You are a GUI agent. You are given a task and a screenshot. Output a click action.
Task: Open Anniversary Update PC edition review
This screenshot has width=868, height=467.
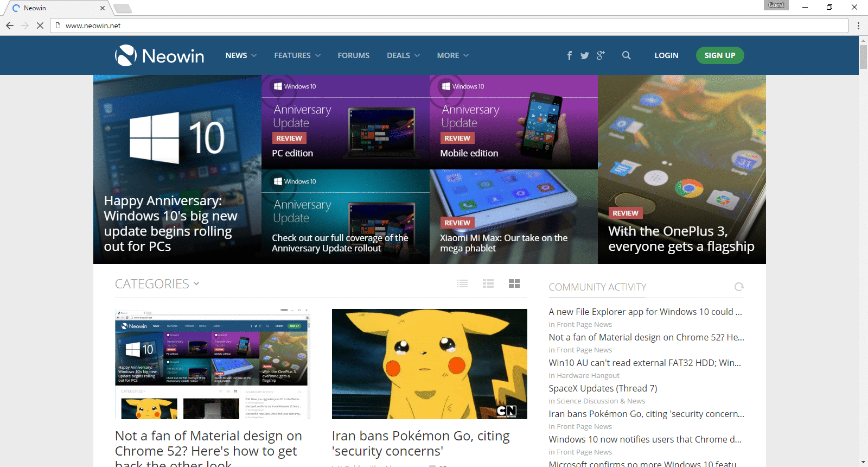pos(346,122)
